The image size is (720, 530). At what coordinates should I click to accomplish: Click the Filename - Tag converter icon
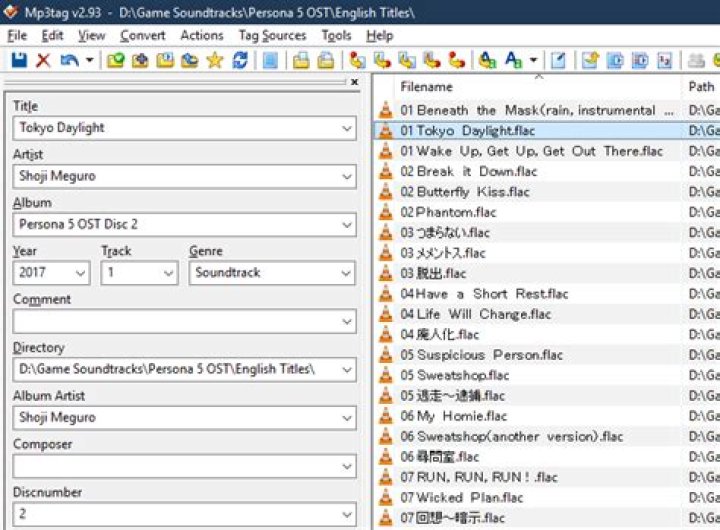pyautogui.click(x=382, y=60)
